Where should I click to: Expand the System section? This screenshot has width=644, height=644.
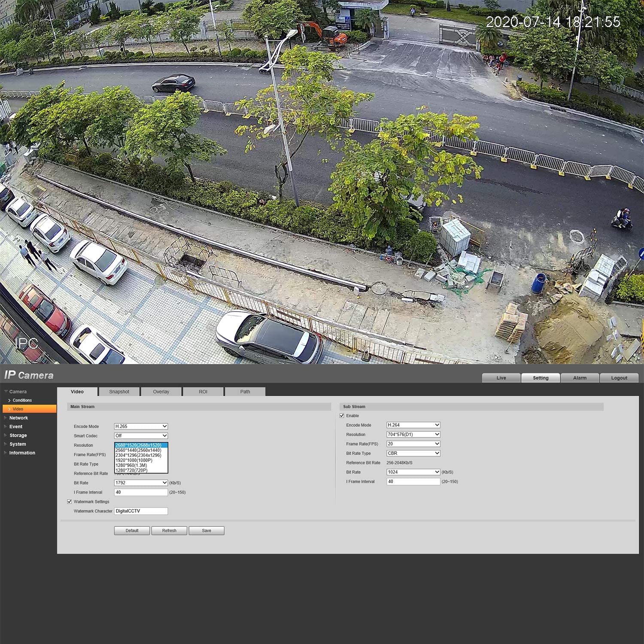click(18, 444)
